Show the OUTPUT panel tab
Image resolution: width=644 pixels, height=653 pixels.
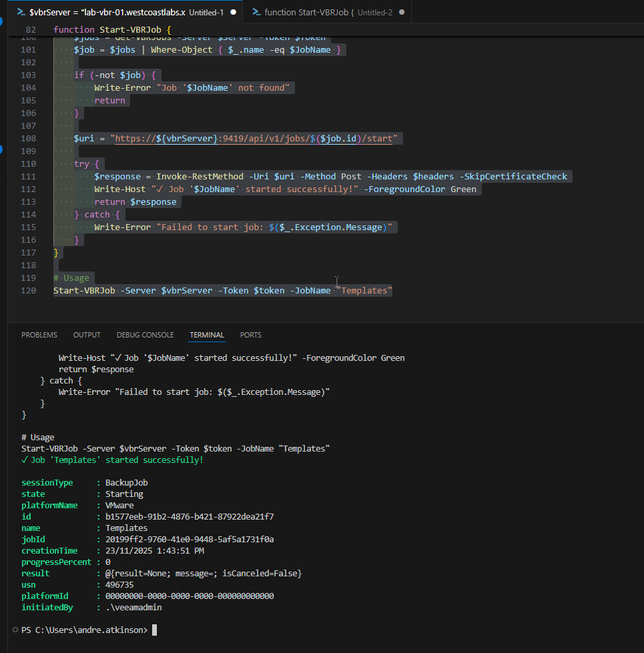(x=87, y=335)
